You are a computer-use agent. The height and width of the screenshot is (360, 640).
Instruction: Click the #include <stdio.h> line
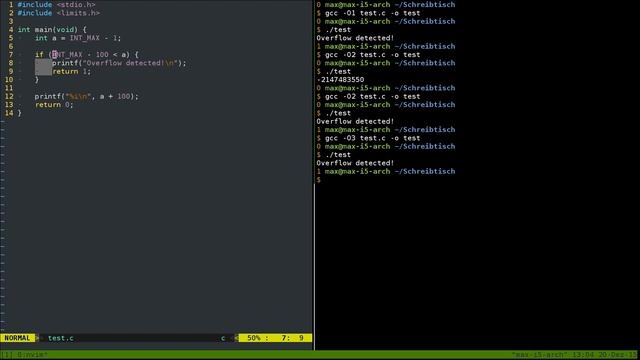click(x=56, y=4)
